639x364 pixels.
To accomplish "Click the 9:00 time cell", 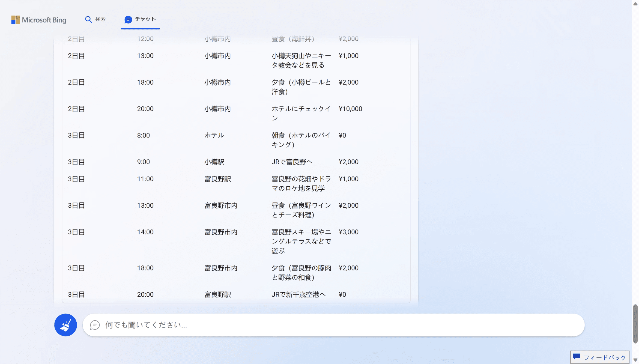I will click(144, 162).
